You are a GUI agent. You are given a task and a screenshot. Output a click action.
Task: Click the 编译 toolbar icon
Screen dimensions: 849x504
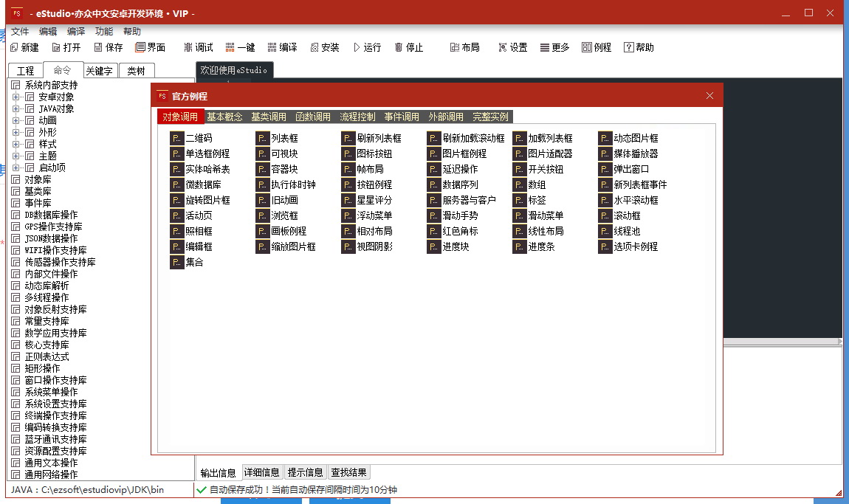pyautogui.click(x=272, y=48)
